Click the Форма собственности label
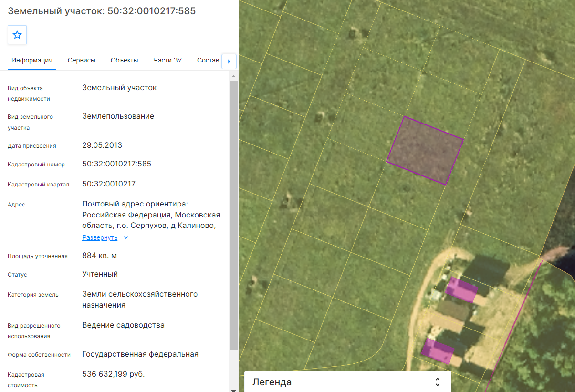The height and width of the screenshot is (392, 575). coord(39,355)
